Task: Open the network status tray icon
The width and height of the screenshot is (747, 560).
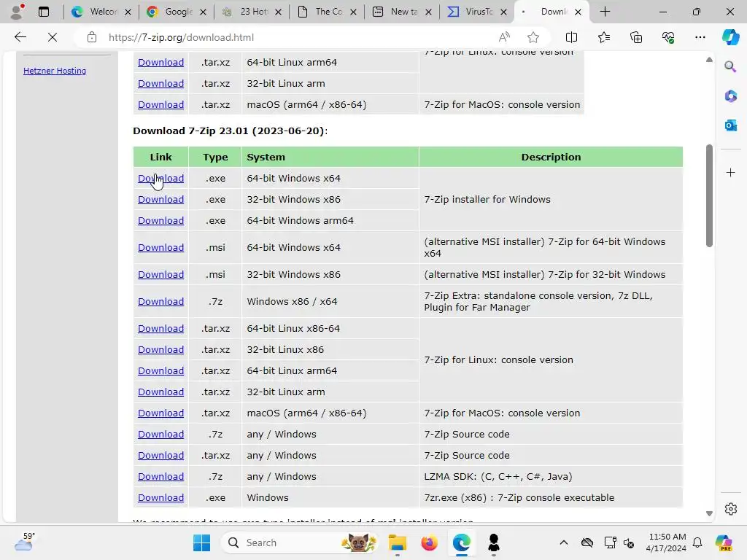Action: (610, 542)
